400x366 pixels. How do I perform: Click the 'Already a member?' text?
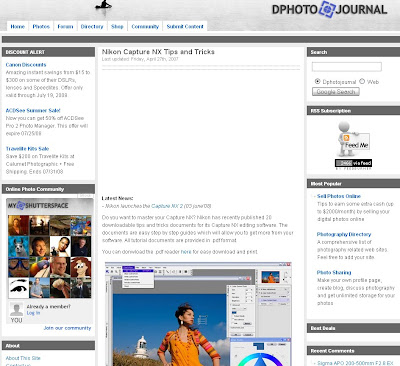pyautogui.click(x=49, y=306)
